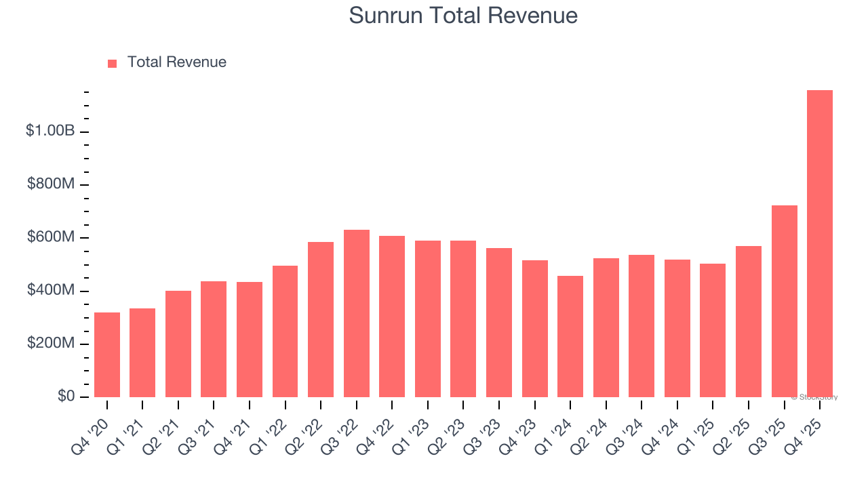Select the Q3 '22 revenue bar

pyautogui.click(x=357, y=313)
